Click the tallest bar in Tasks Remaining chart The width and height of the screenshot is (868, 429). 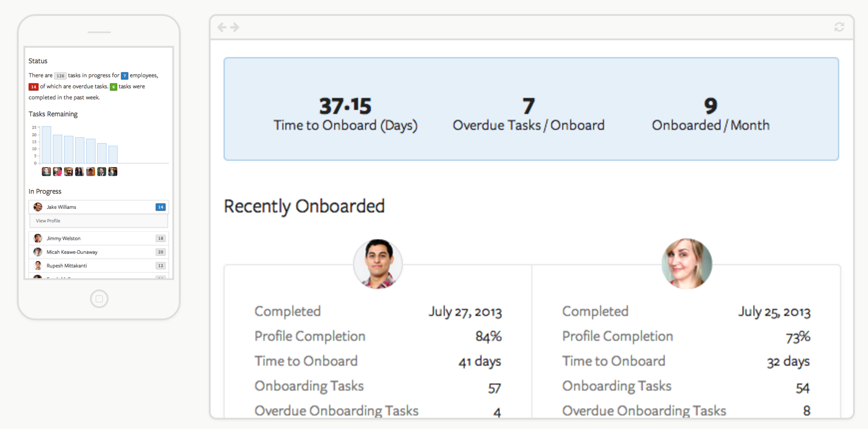point(46,145)
